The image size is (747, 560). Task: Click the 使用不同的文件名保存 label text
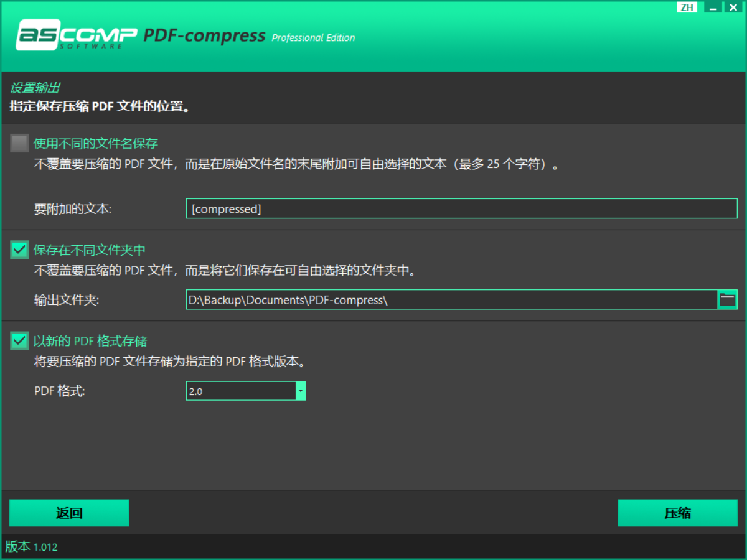click(96, 144)
